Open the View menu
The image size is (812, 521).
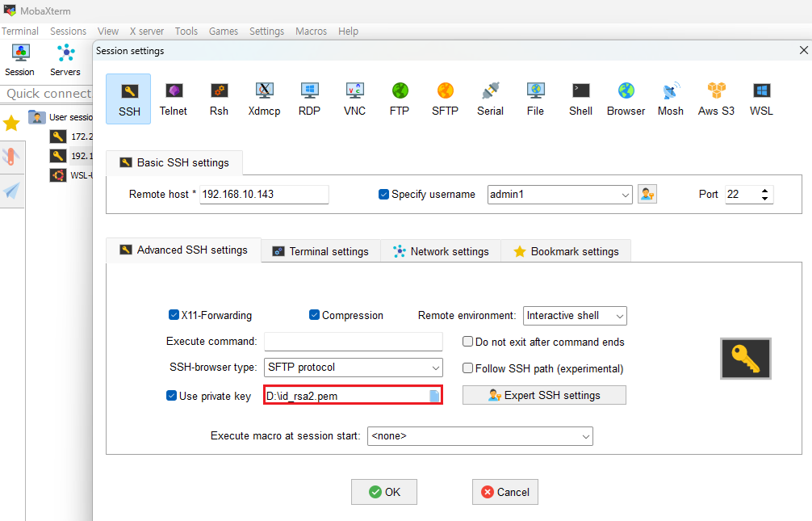click(108, 32)
